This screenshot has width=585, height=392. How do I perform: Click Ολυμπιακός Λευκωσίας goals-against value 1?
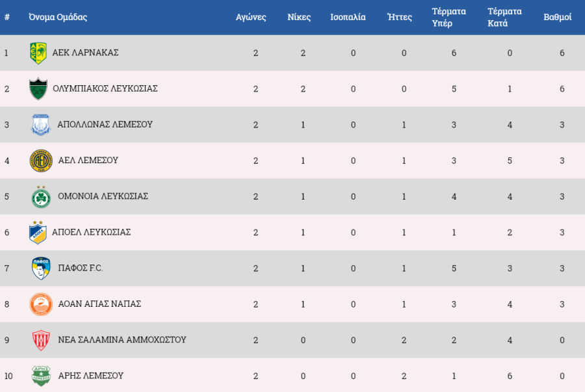(510, 89)
